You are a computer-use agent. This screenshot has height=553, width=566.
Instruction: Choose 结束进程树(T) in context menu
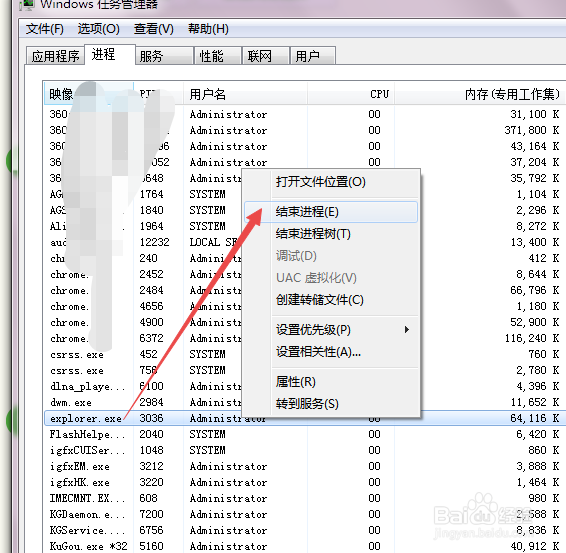331,234
